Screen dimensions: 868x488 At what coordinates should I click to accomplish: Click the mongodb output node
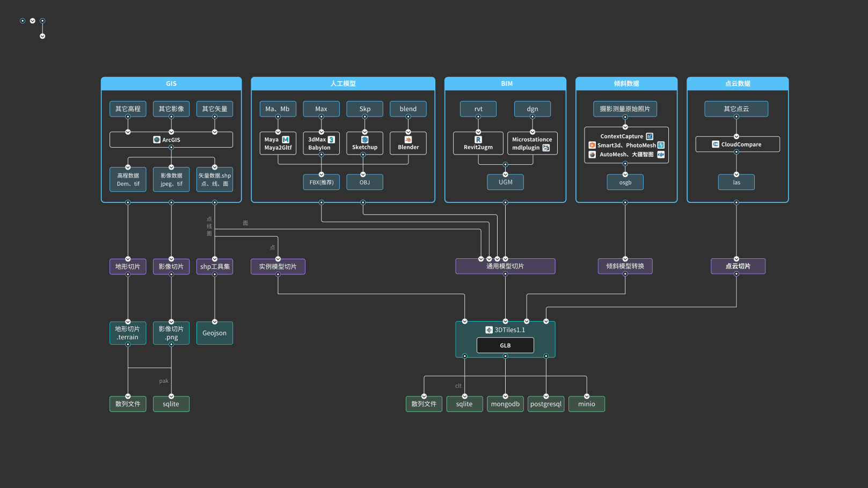(x=505, y=404)
